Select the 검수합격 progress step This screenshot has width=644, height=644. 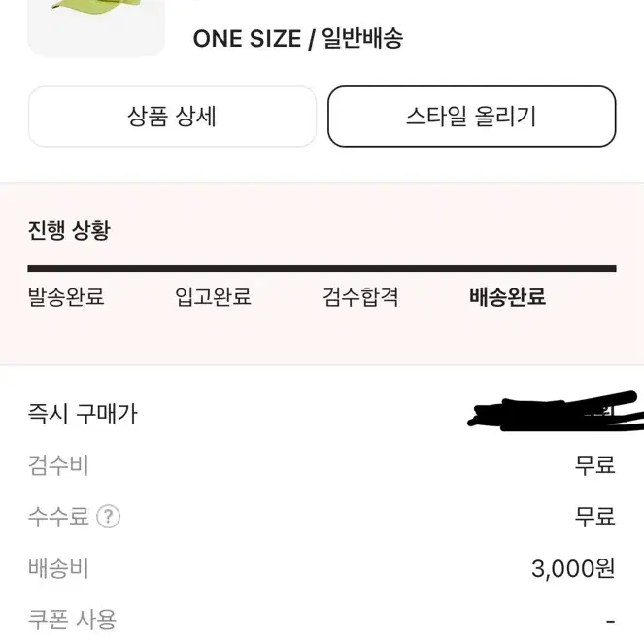coord(360,296)
